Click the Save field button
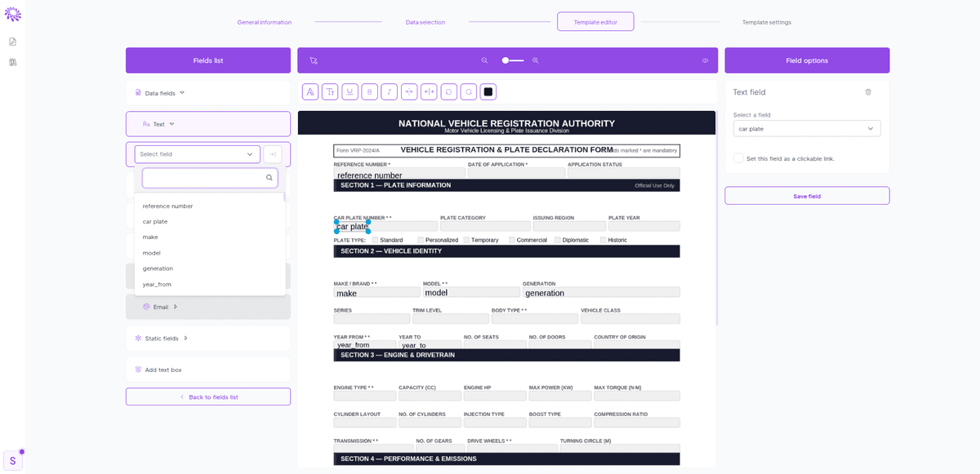This screenshot has width=980, height=474. (807, 195)
